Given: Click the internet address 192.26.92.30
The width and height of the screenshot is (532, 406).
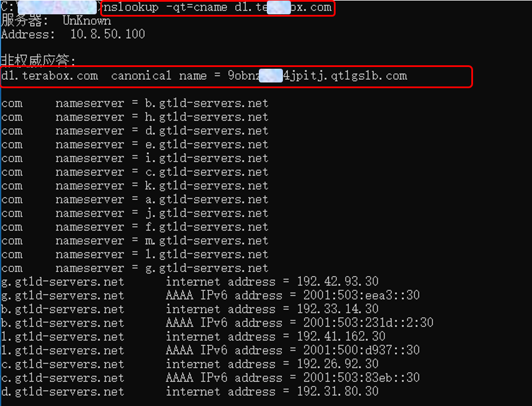Looking at the screenshot, I should 338,364.
